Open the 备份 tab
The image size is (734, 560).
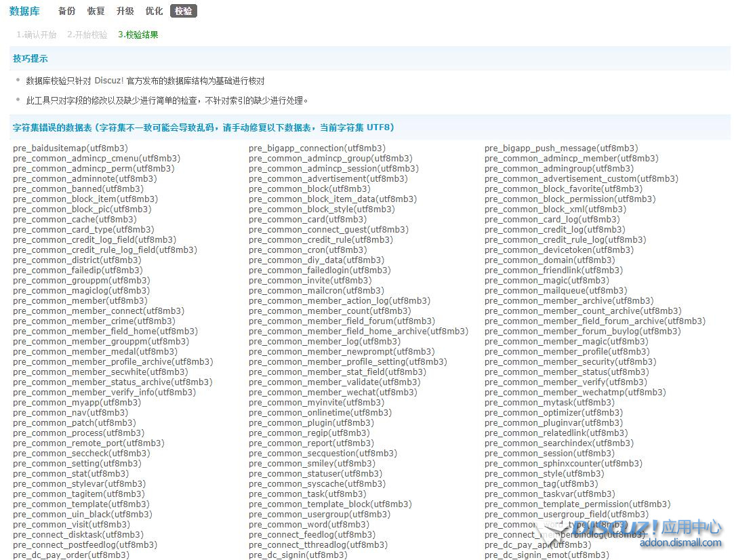point(66,11)
